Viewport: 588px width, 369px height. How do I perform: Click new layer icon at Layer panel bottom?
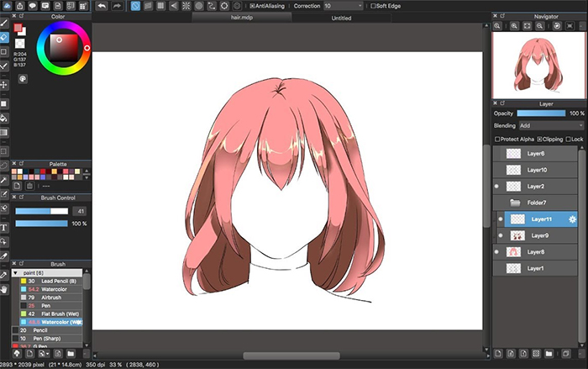tap(498, 354)
